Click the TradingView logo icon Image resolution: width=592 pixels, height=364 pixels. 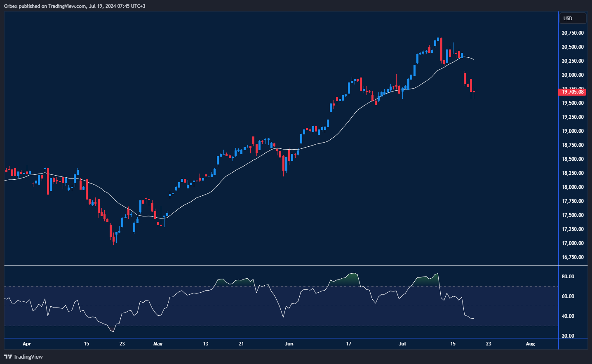(8, 357)
